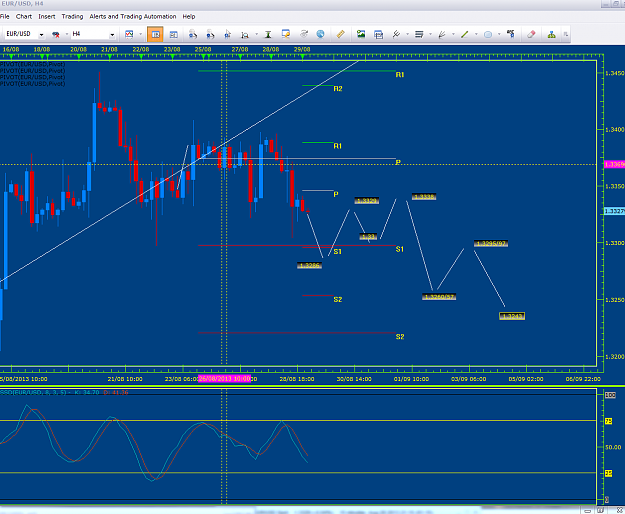Image resolution: width=625 pixels, height=514 pixels.
Task: Expand the arrow next to binoculars icon
Action: [x=67, y=34]
